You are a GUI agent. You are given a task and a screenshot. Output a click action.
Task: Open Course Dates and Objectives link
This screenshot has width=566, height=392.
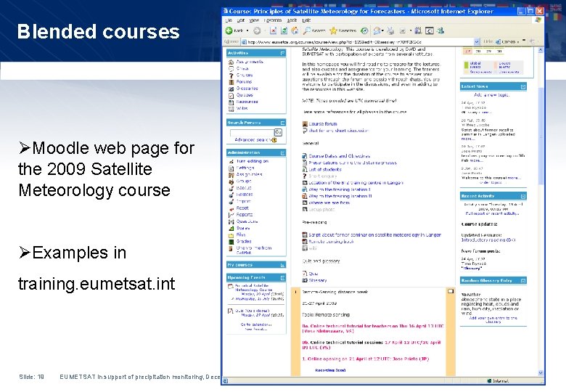[x=340, y=156]
